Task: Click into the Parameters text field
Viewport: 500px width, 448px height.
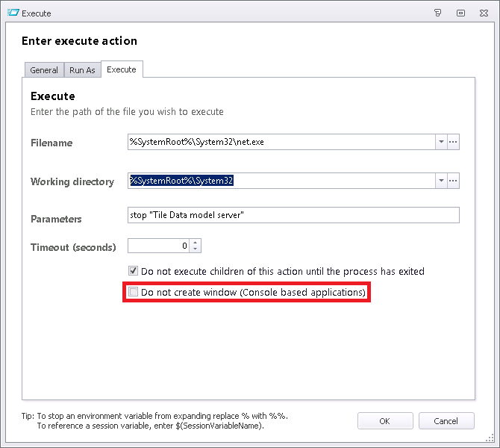Action: click(x=293, y=215)
